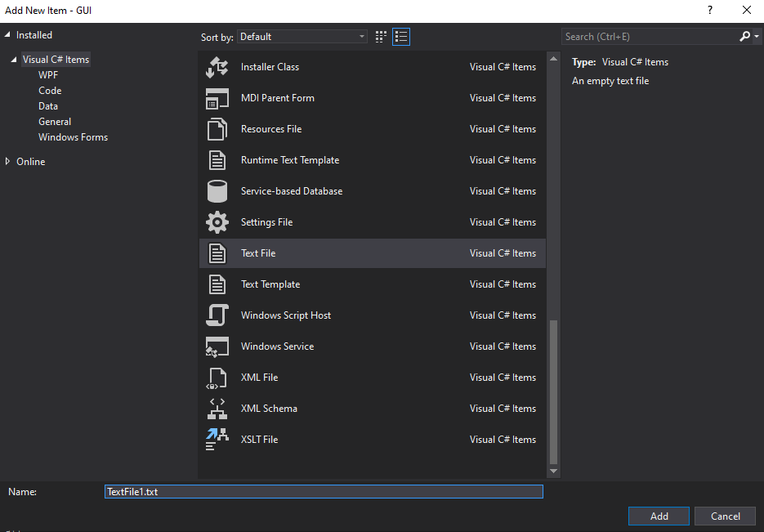Image resolution: width=764 pixels, height=532 pixels.
Task: Expand the Online tree node
Action: [x=7, y=161]
